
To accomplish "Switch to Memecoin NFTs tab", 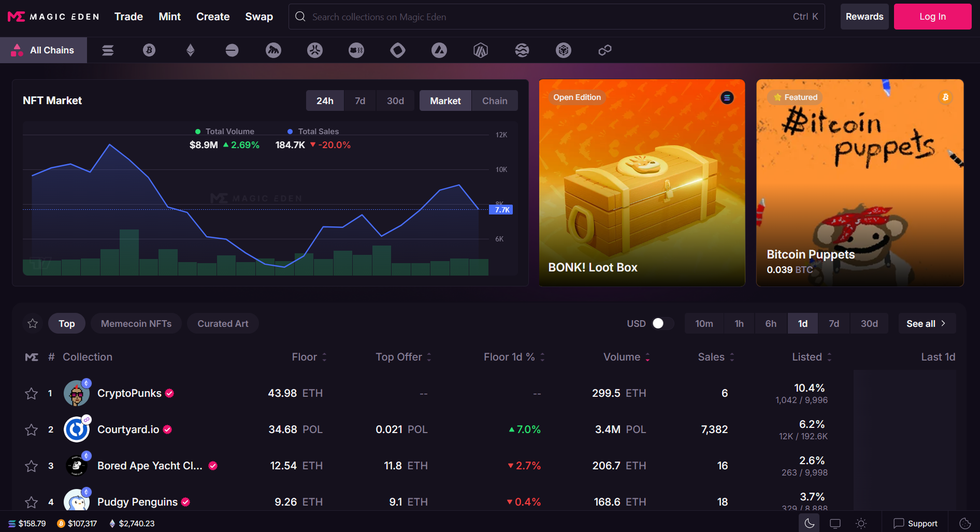I will (x=136, y=323).
